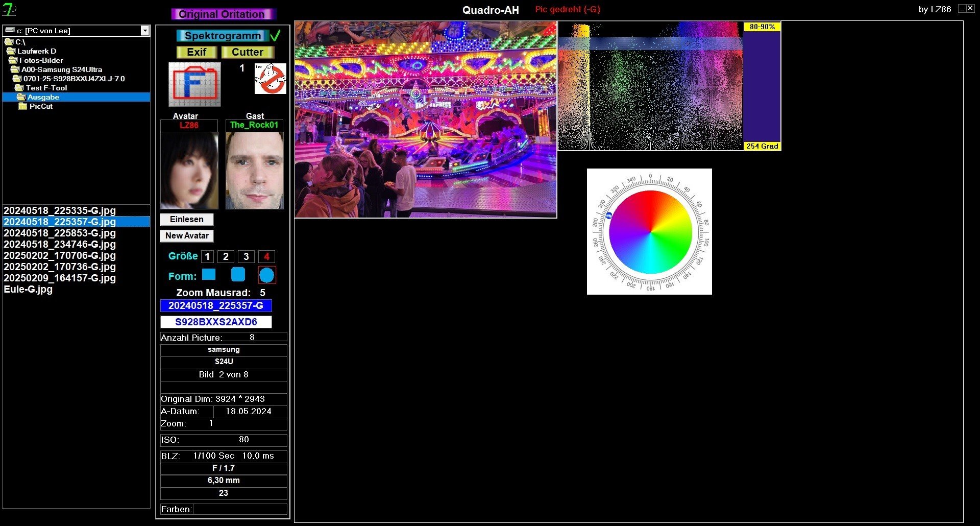
Task: Select the square Form shape icon
Action: [x=209, y=275]
